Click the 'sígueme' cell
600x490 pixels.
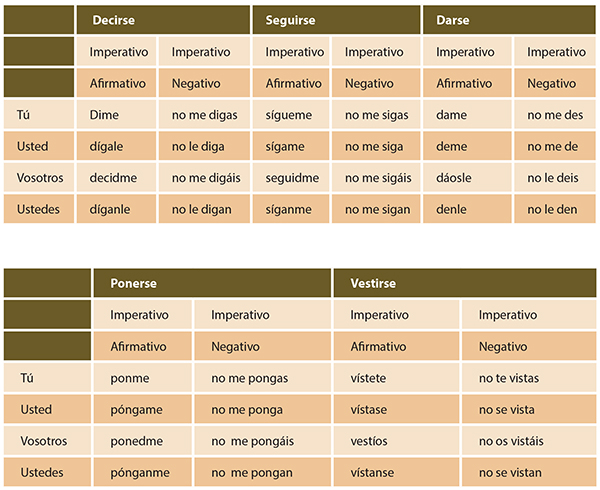(291, 115)
